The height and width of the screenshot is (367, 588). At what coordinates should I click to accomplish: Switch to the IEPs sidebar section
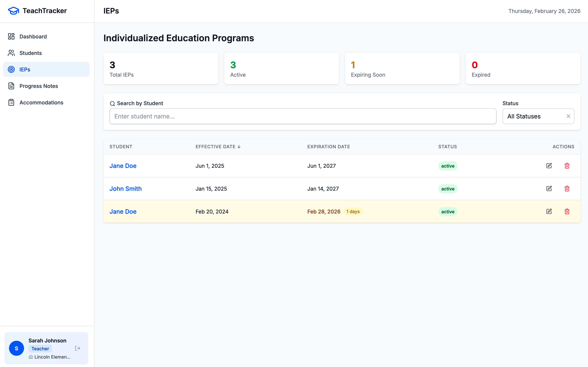tap(25, 69)
